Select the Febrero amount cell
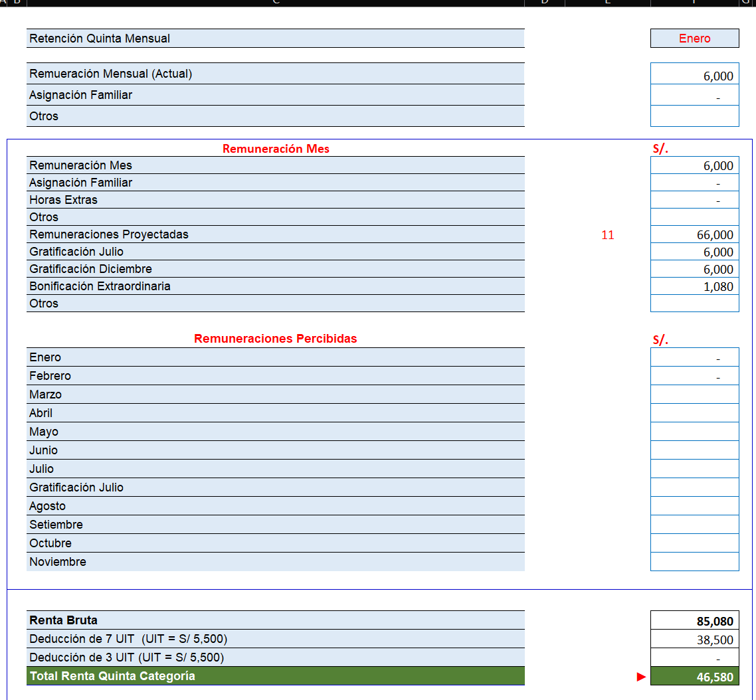Image resolution: width=756 pixels, height=700 pixels. 694,376
